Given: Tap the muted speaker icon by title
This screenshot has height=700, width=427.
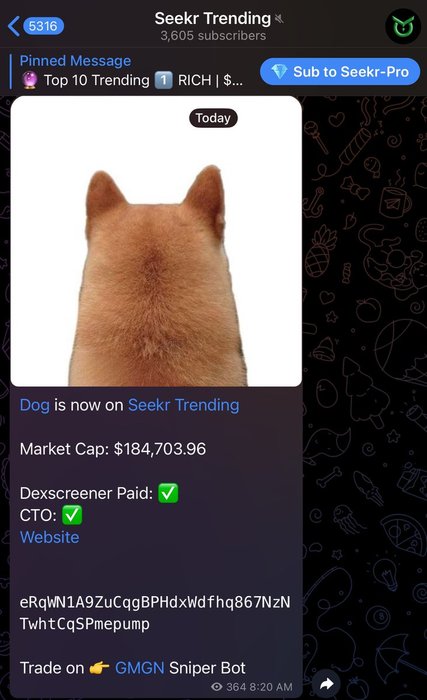Looking at the screenshot, I should click(279, 19).
